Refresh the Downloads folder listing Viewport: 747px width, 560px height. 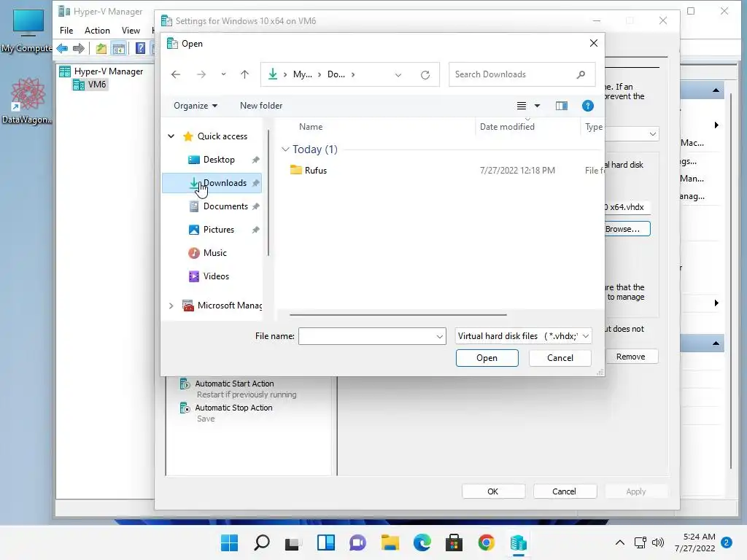click(x=425, y=75)
